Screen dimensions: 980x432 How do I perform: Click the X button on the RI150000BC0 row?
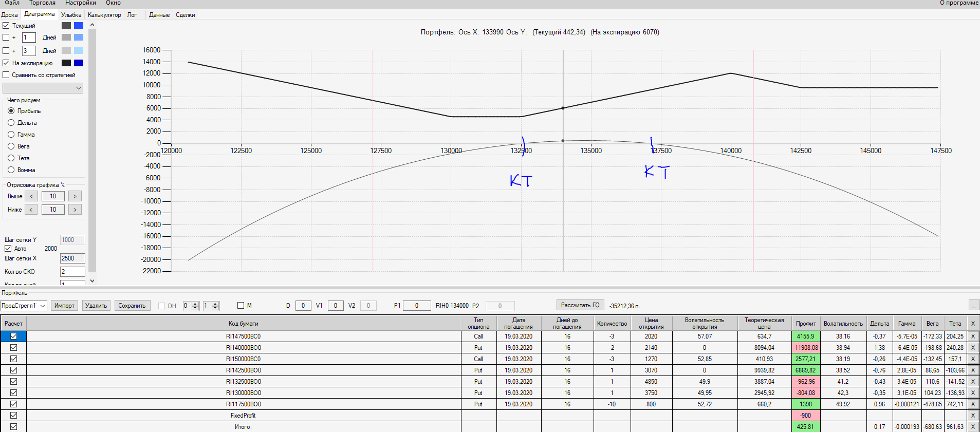[973, 359]
